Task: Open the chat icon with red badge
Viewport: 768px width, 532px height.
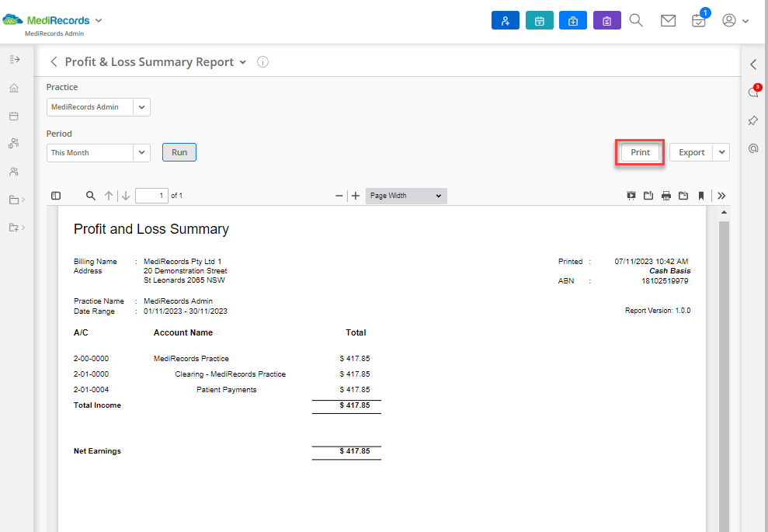Action: click(754, 91)
